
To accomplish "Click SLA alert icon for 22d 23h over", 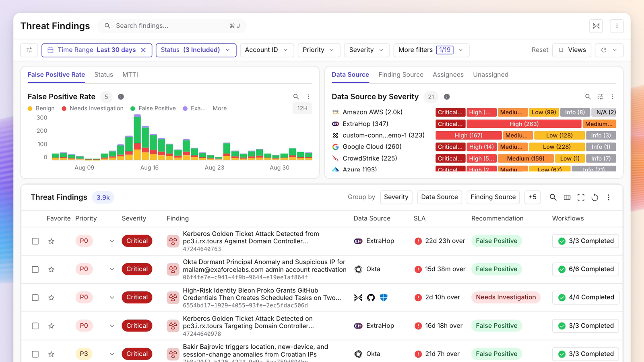I will pyautogui.click(x=418, y=241).
